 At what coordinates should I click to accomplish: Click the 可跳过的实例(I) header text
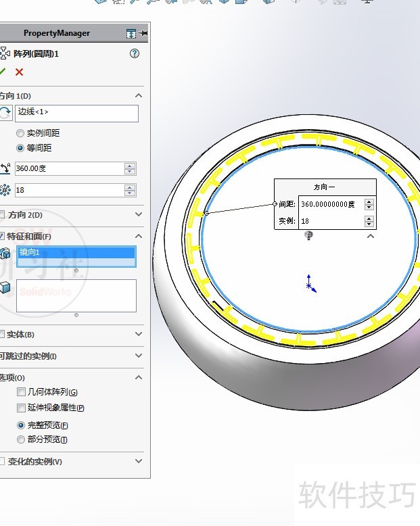point(28,356)
